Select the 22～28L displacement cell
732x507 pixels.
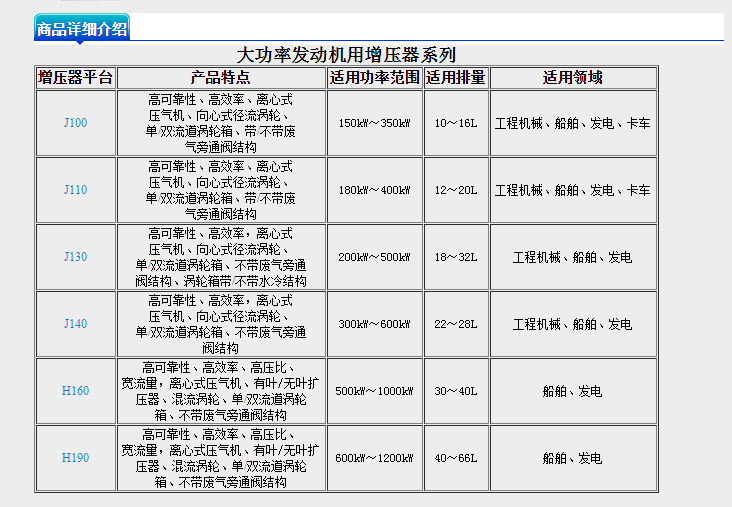coord(456,324)
